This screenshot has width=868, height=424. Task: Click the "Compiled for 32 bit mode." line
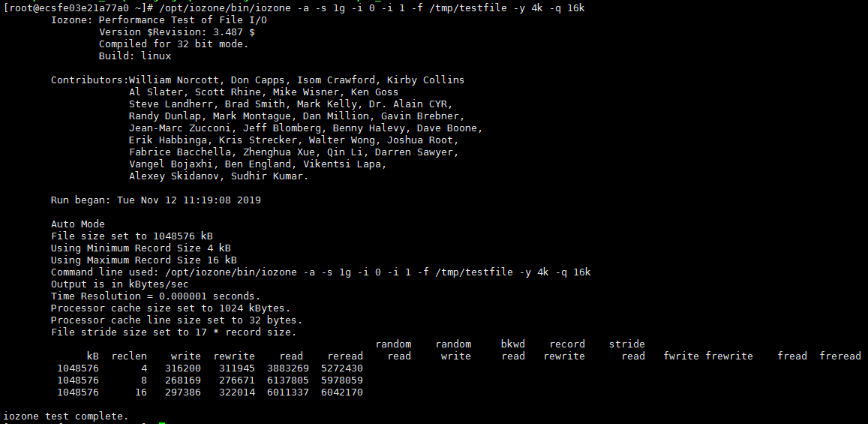point(173,44)
